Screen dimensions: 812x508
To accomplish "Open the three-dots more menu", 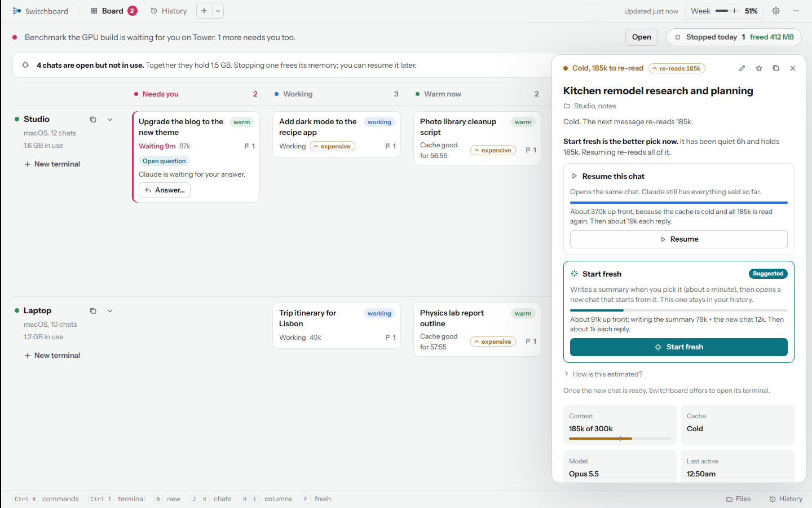I will coord(796,11).
